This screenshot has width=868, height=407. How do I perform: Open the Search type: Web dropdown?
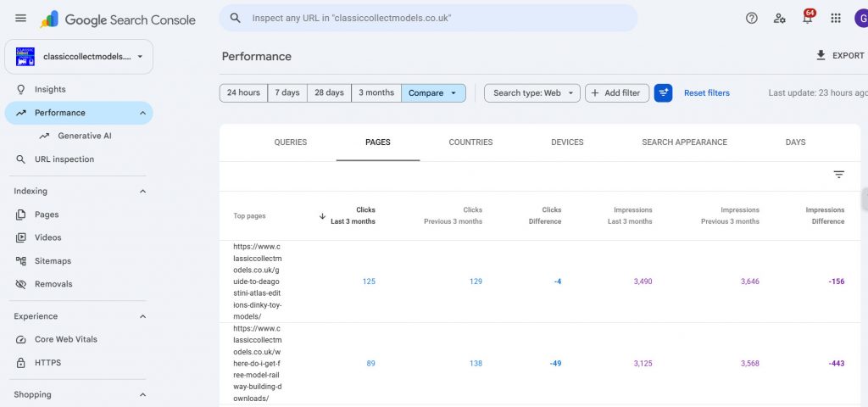click(x=532, y=93)
